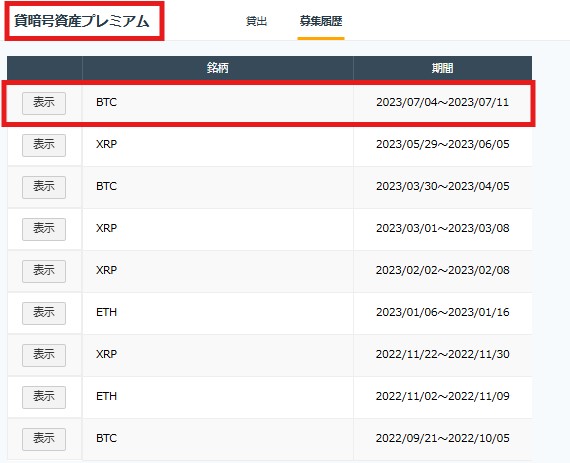Click 表示 button for XRP 2023/05/29 row

pos(44,145)
